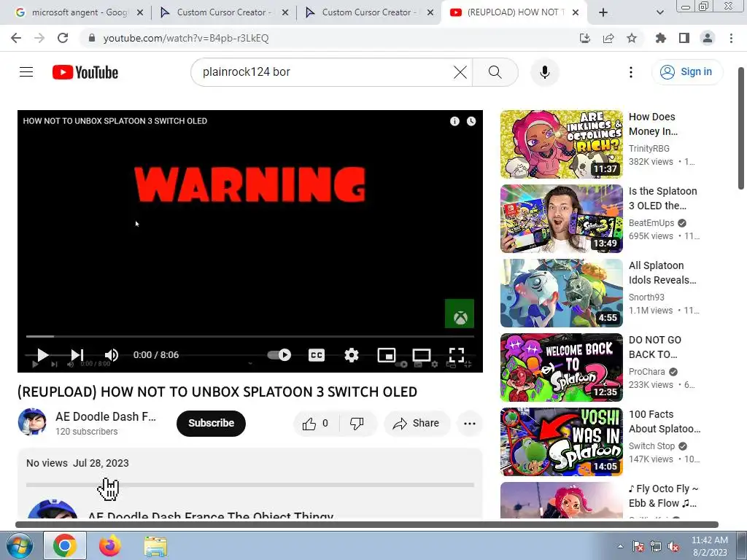Viewport: 747px width, 560px height.
Task: Click the vertical page scrollbar
Action: pos(741,128)
